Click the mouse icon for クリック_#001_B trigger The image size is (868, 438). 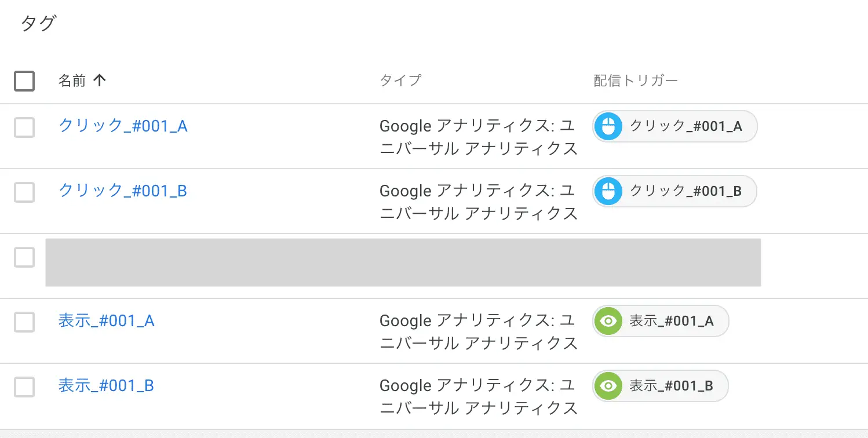608,191
